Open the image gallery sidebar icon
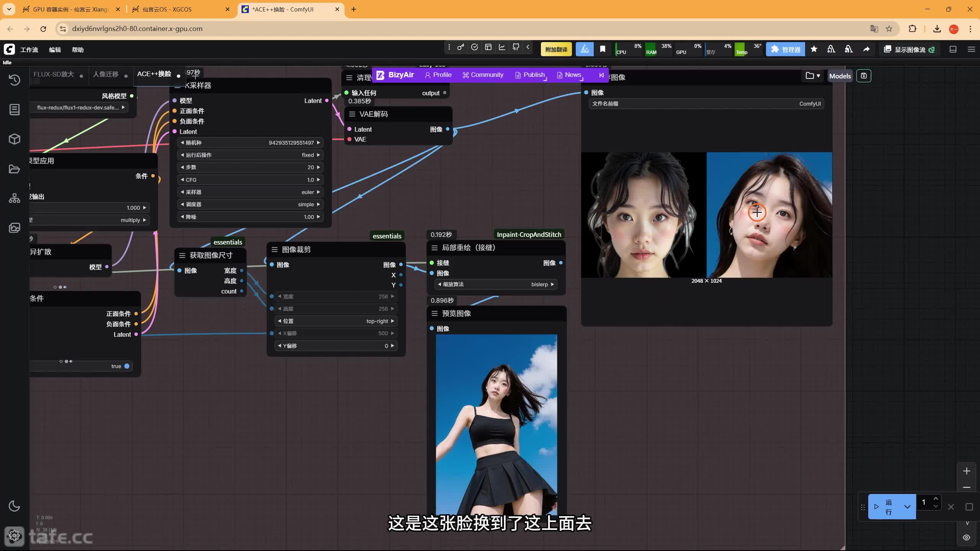980x551 pixels. (15, 228)
